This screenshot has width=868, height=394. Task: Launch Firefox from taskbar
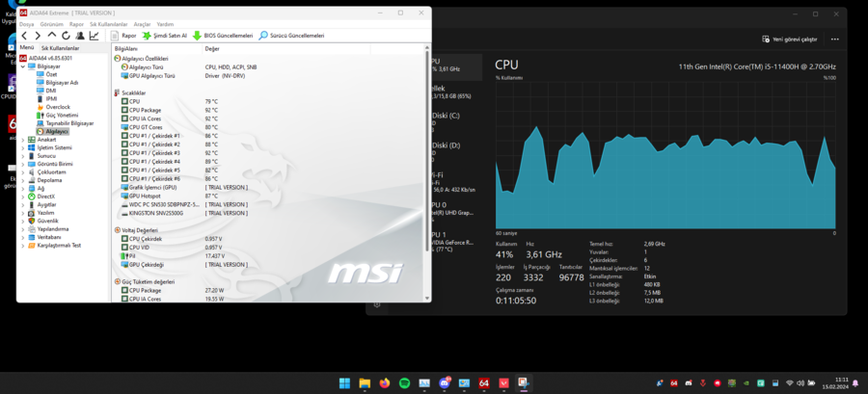point(385,383)
